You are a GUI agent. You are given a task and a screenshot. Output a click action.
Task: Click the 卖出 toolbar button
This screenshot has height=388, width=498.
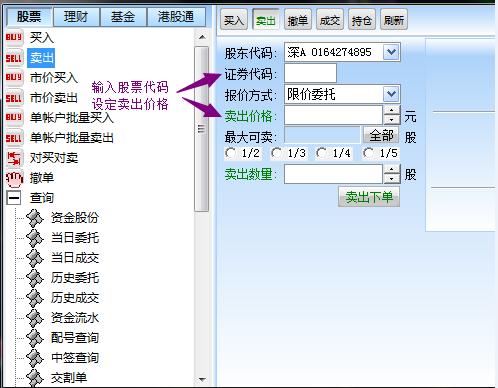click(266, 20)
